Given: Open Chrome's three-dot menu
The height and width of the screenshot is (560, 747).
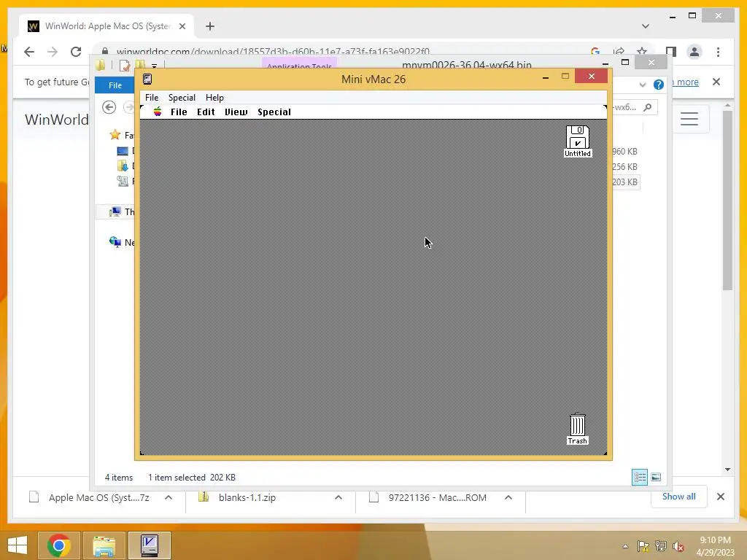Looking at the screenshot, I should click(718, 52).
